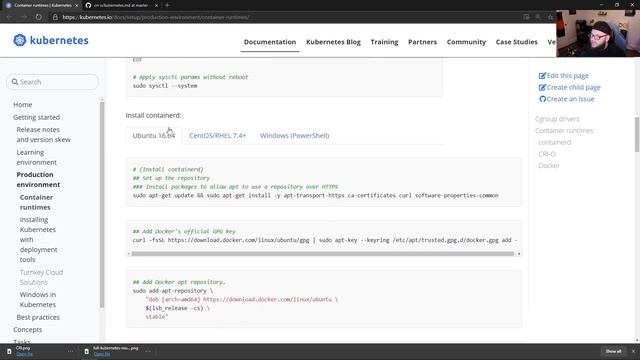Click the sidebar vertical scrollbar
The image size is (640, 360).
102,204
